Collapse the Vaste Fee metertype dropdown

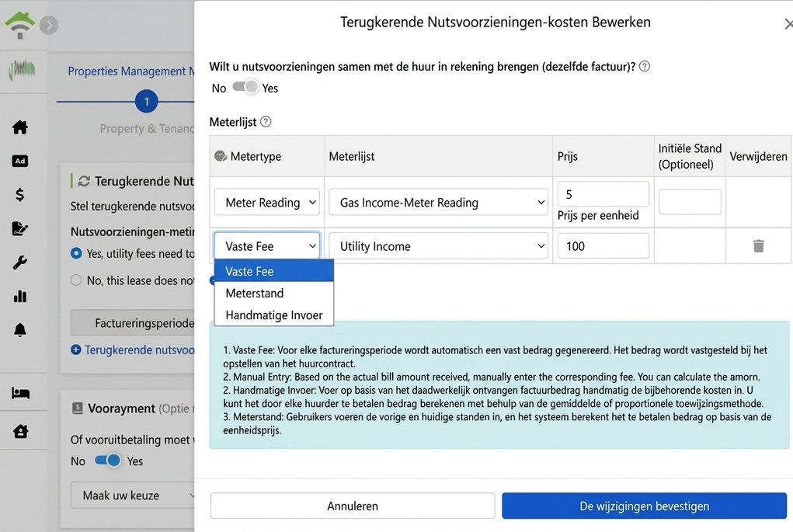point(266,245)
